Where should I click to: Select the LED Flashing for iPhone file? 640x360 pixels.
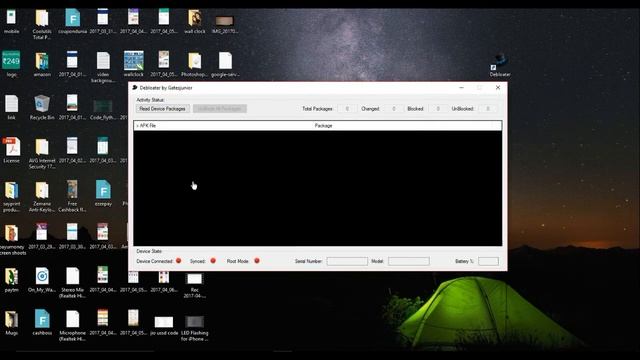click(194, 328)
